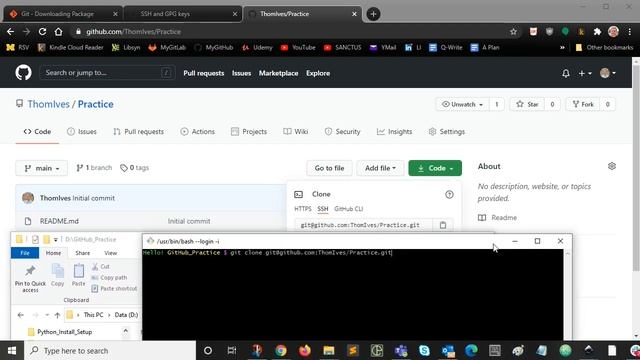Open the repository Insights tab
This screenshot has width=640, height=360.
[394, 131]
